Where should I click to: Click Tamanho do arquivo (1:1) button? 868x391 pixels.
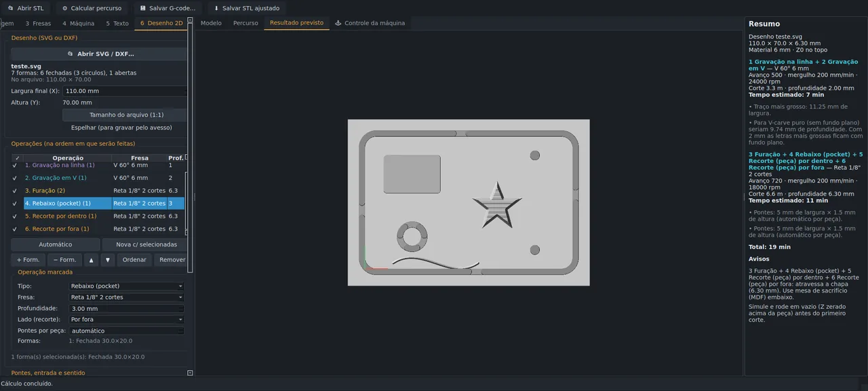point(126,115)
